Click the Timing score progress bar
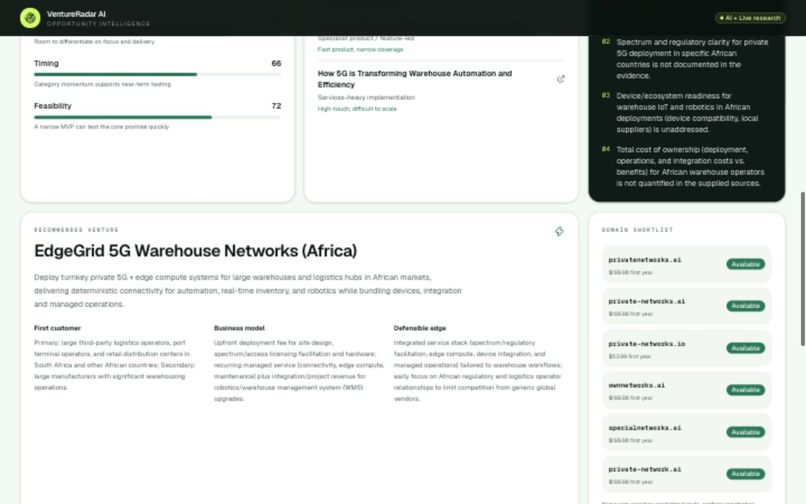The width and height of the screenshot is (806, 504). click(x=157, y=75)
